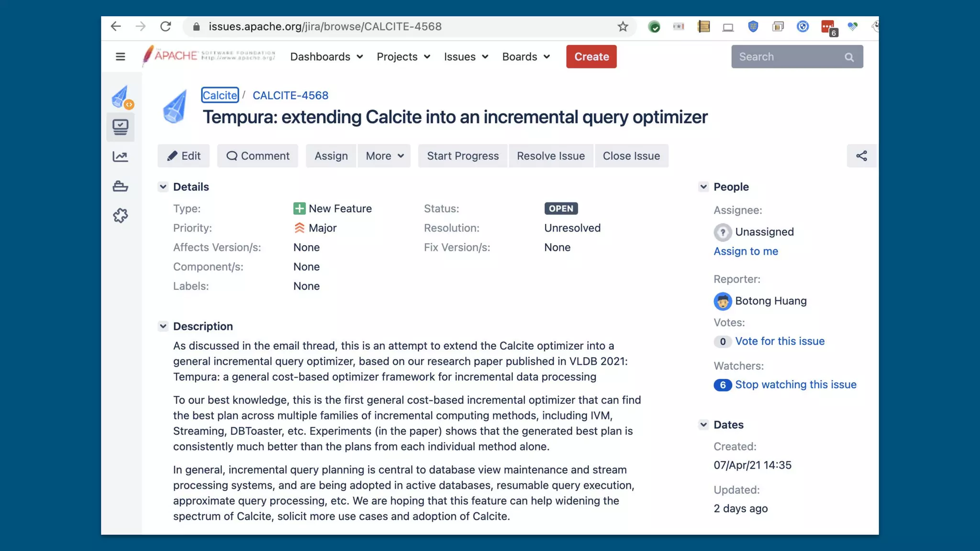Collapse the Details section
Viewport: 980px width, 551px height.
[163, 187]
